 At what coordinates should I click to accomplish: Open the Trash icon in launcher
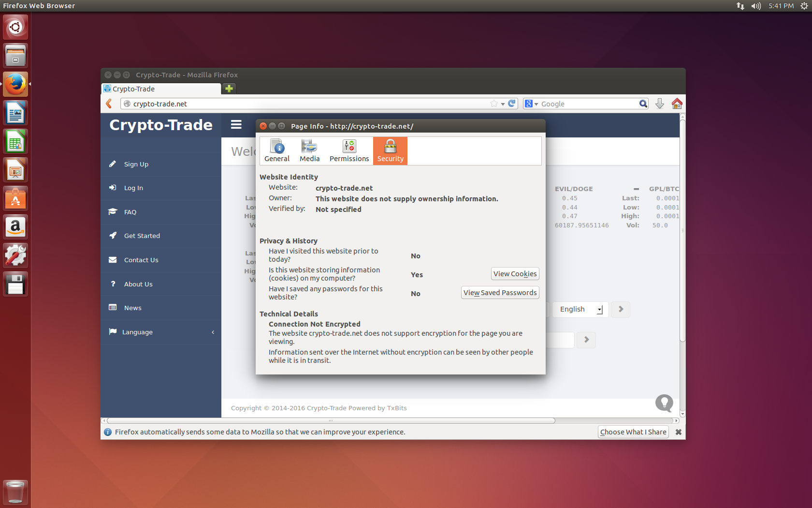pyautogui.click(x=15, y=493)
